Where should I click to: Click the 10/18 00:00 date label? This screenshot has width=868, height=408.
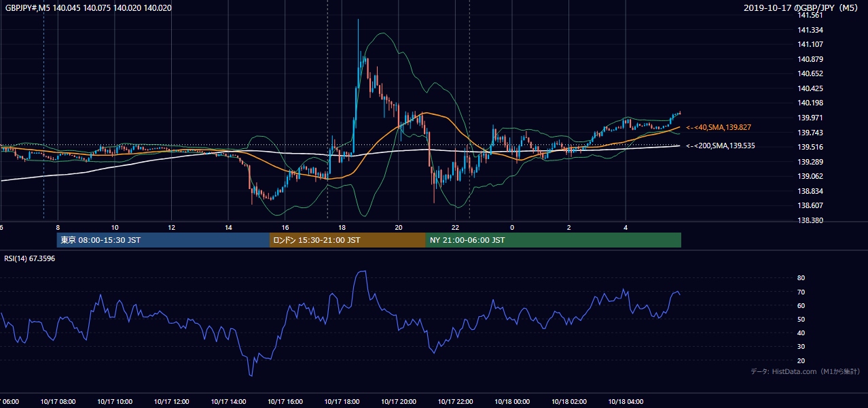pos(512,402)
